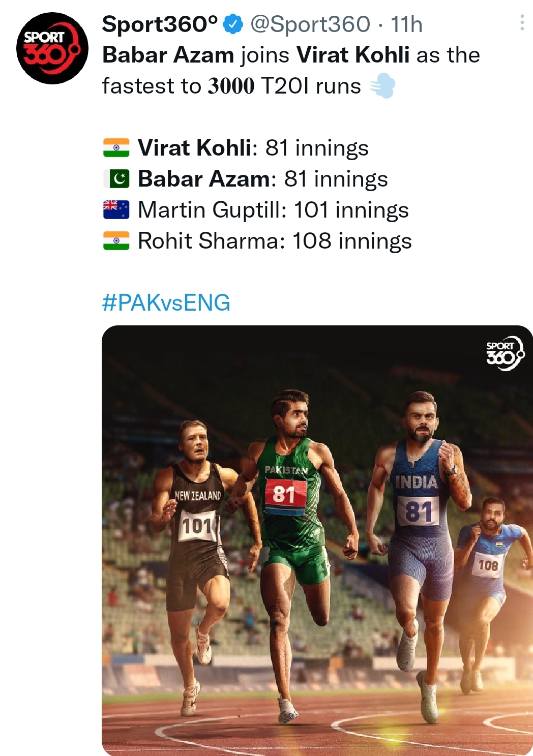Click the bold Babar Azam headline text
Image resolution: width=533 pixels, height=756 pixels.
click(x=168, y=55)
